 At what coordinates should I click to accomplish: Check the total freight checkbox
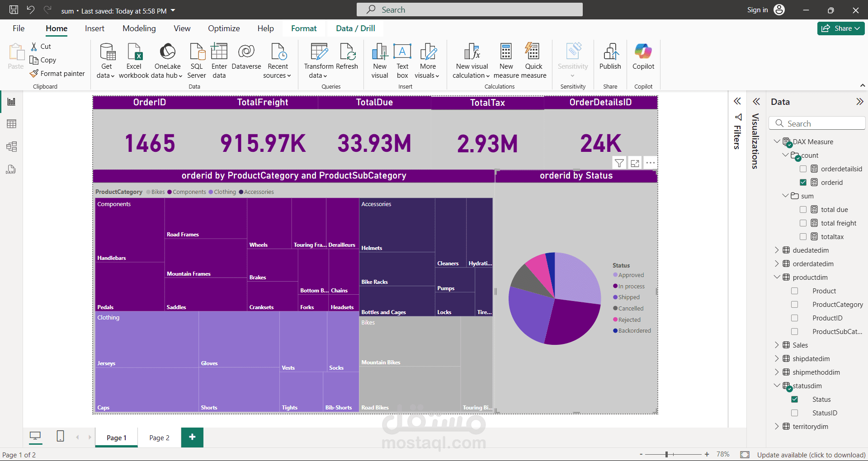click(x=803, y=223)
